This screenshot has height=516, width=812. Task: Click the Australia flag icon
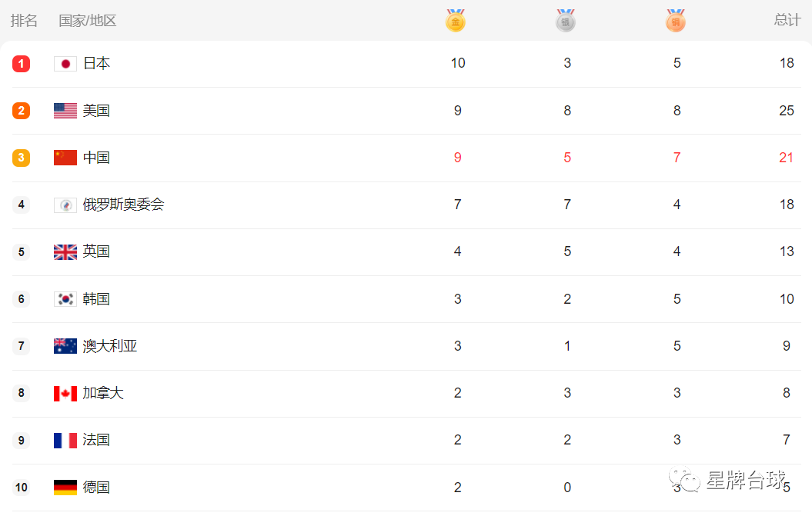65,346
